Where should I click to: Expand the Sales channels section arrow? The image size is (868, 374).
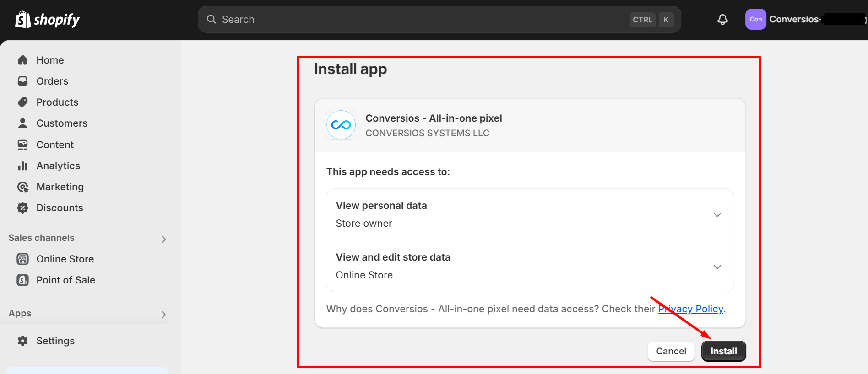point(163,239)
